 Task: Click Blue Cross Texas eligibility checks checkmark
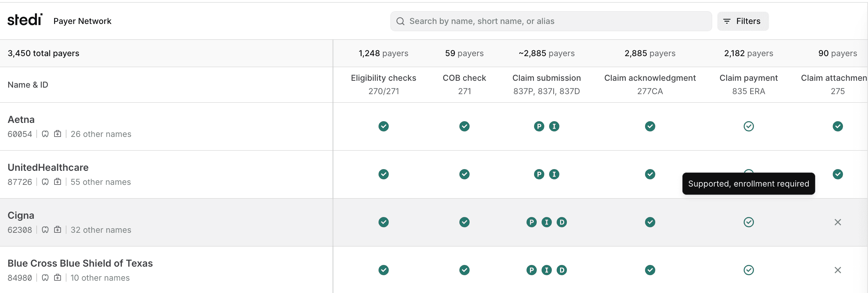(x=383, y=270)
